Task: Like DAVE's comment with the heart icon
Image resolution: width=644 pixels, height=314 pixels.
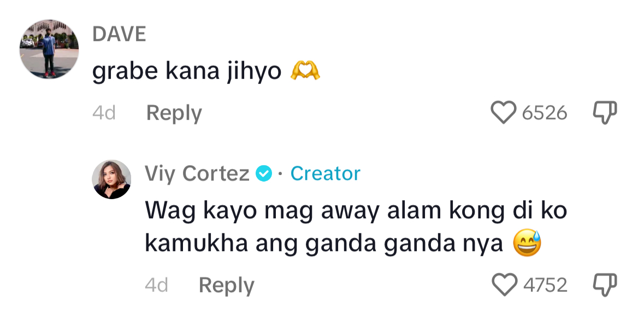Action: [x=503, y=113]
